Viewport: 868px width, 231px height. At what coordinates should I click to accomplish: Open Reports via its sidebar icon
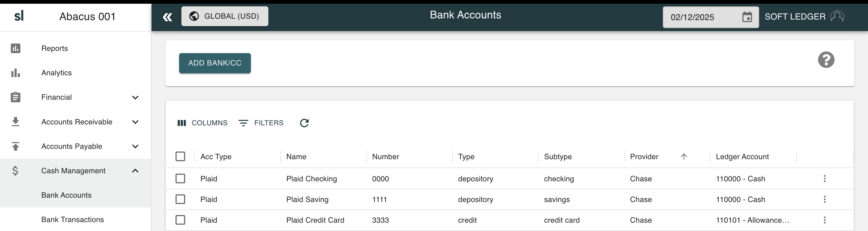pos(15,48)
